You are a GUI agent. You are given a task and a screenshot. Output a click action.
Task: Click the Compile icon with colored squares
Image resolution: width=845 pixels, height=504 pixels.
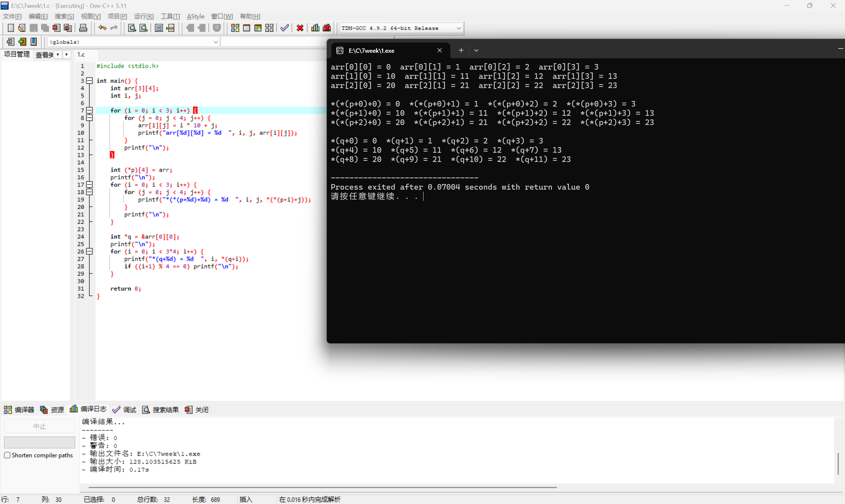[x=235, y=28]
